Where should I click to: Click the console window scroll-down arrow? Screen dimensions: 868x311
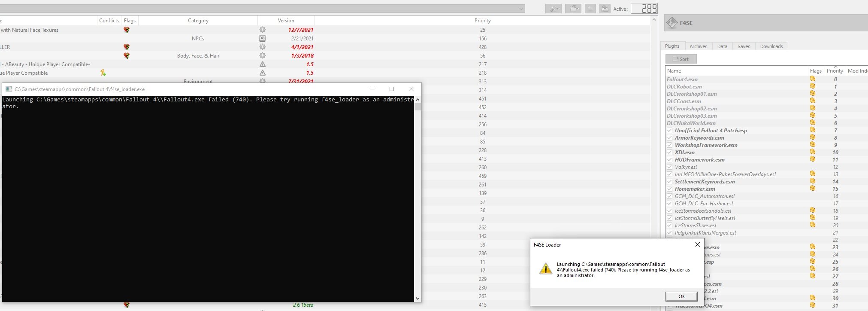click(417, 298)
